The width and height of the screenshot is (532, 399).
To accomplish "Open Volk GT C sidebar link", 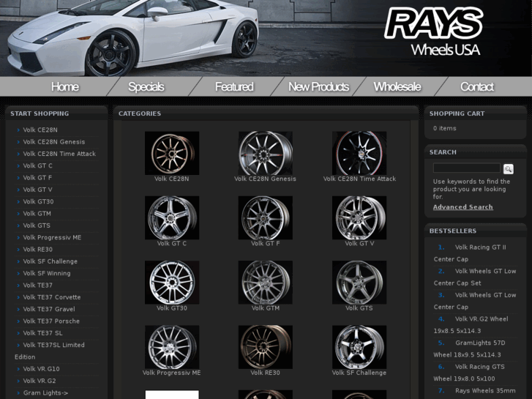I will pos(37,165).
